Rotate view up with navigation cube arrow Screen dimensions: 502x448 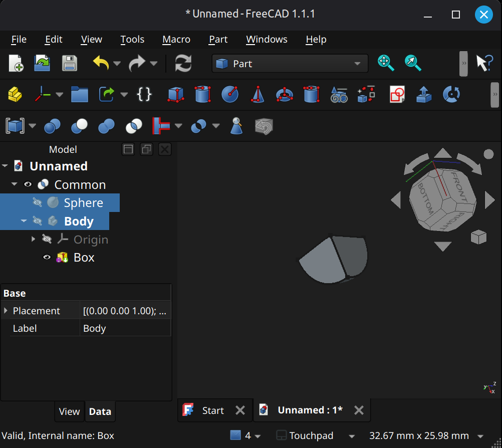click(x=443, y=153)
